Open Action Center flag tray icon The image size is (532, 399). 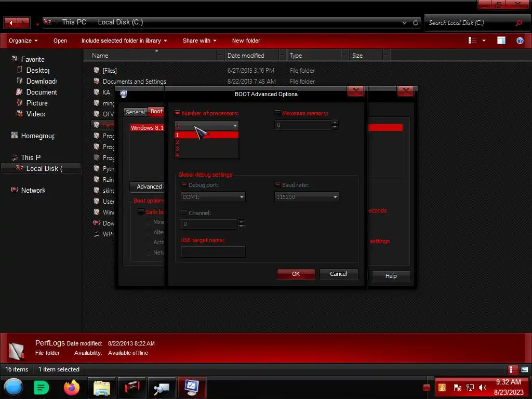(457, 387)
